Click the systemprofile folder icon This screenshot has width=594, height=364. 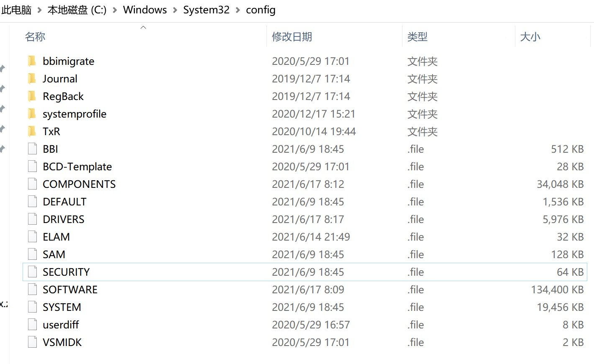pos(32,114)
